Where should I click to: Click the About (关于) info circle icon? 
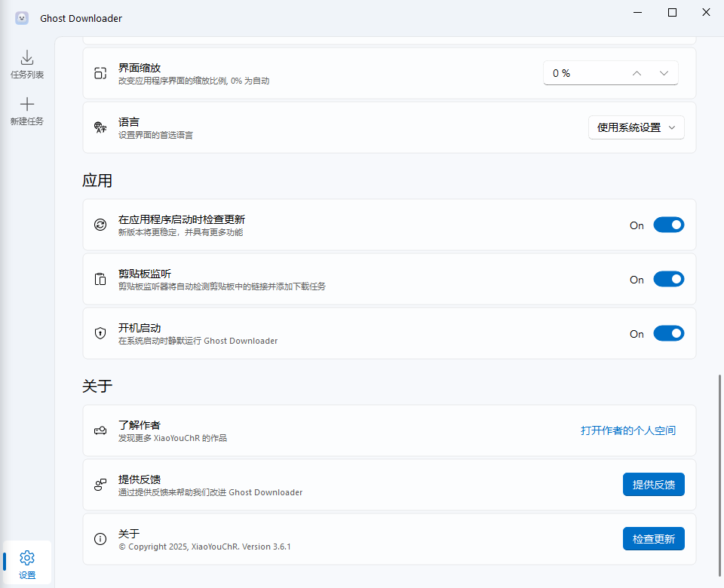pyautogui.click(x=100, y=539)
